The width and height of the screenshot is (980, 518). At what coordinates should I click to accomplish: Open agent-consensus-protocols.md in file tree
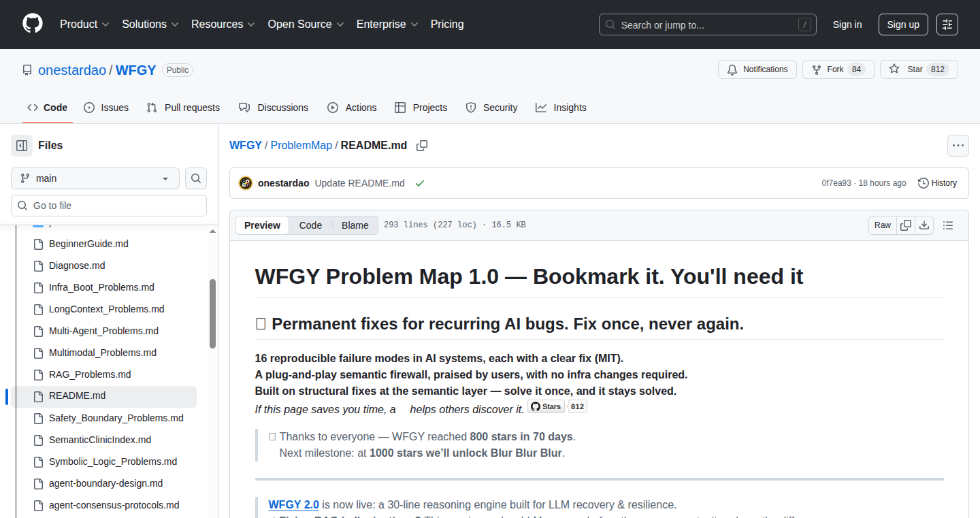[114, 505]
